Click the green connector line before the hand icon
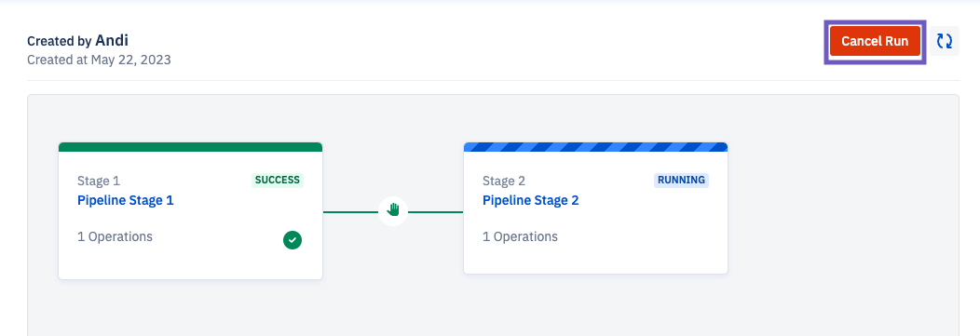The width and height of the screenshot is (980, 336). 350,211
